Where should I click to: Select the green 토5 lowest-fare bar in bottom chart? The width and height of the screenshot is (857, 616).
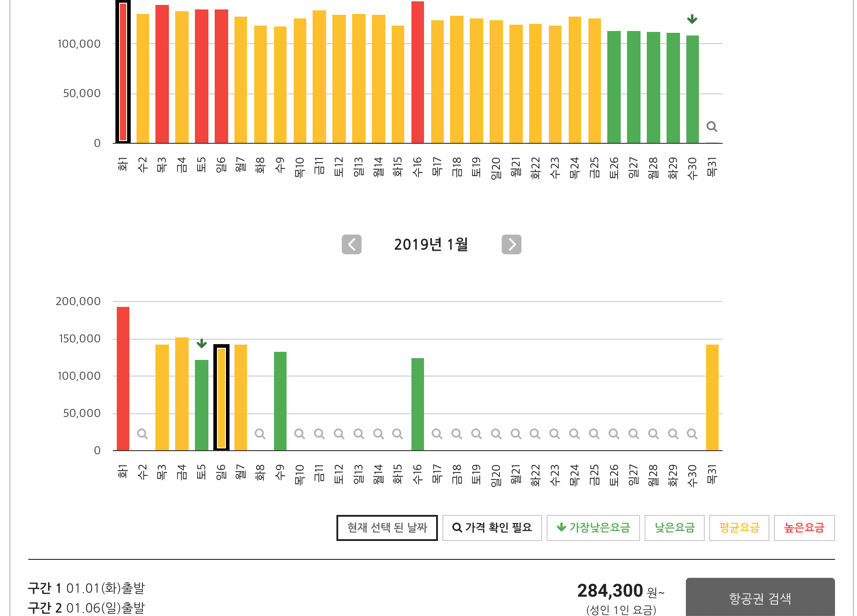pos(202,404)
